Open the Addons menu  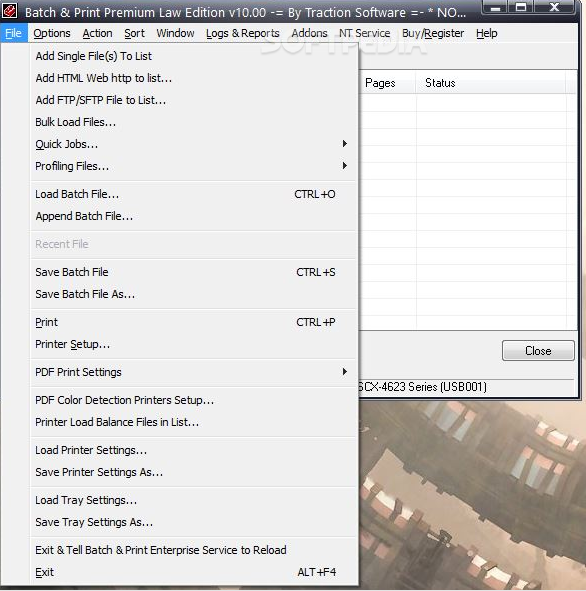click(x=309, y=33)
